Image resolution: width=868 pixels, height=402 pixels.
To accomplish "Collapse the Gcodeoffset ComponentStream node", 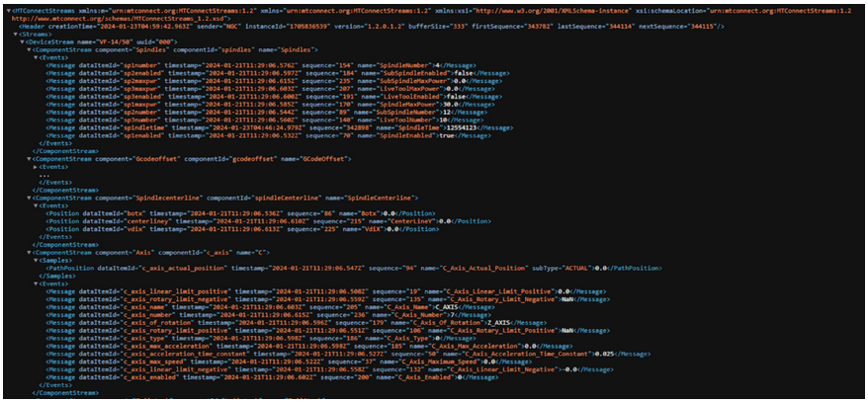I will 30,158.
